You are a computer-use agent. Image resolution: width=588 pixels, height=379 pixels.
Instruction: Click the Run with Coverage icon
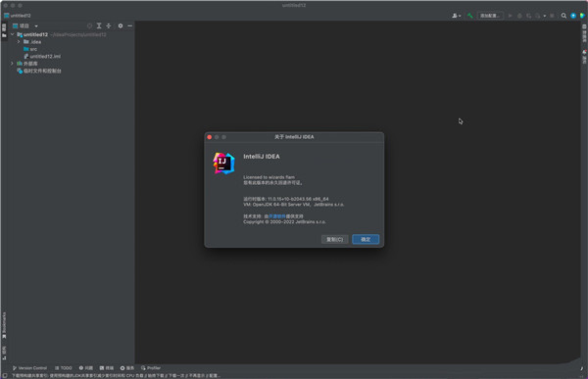pos(529,16)
